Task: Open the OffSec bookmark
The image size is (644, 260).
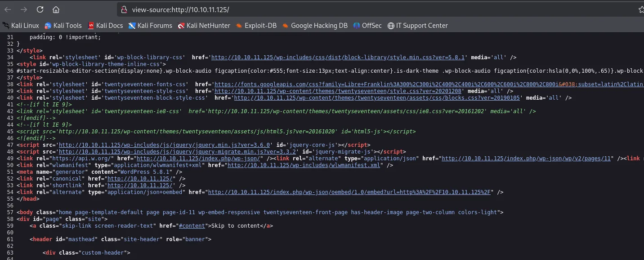Action: [367, 26]
